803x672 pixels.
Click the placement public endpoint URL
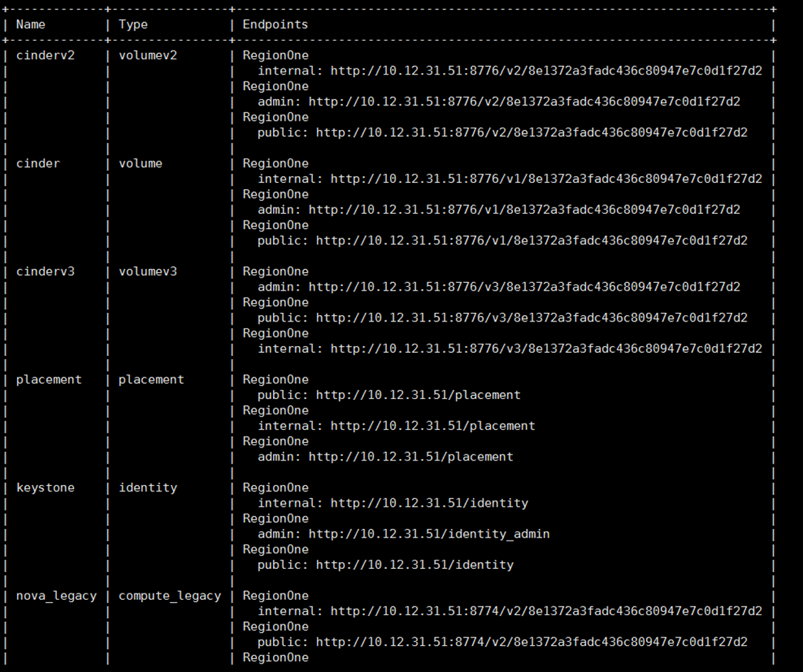[x=418, y=395]
